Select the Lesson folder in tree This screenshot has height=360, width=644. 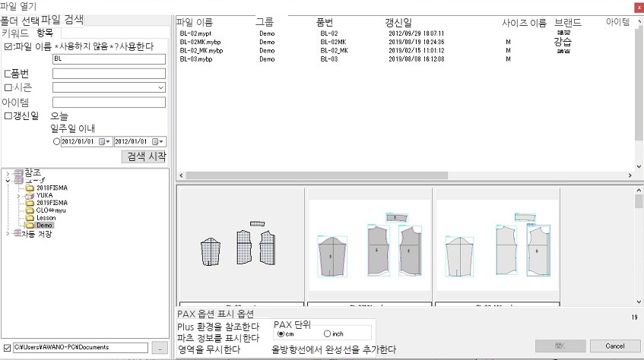click(x=46, y=218)
